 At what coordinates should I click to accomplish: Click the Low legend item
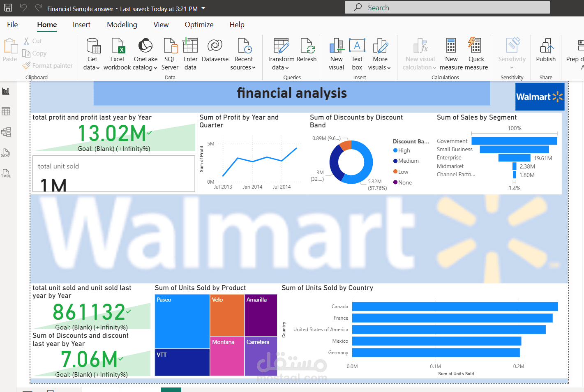pyautogui.click(x=401, y=172)
